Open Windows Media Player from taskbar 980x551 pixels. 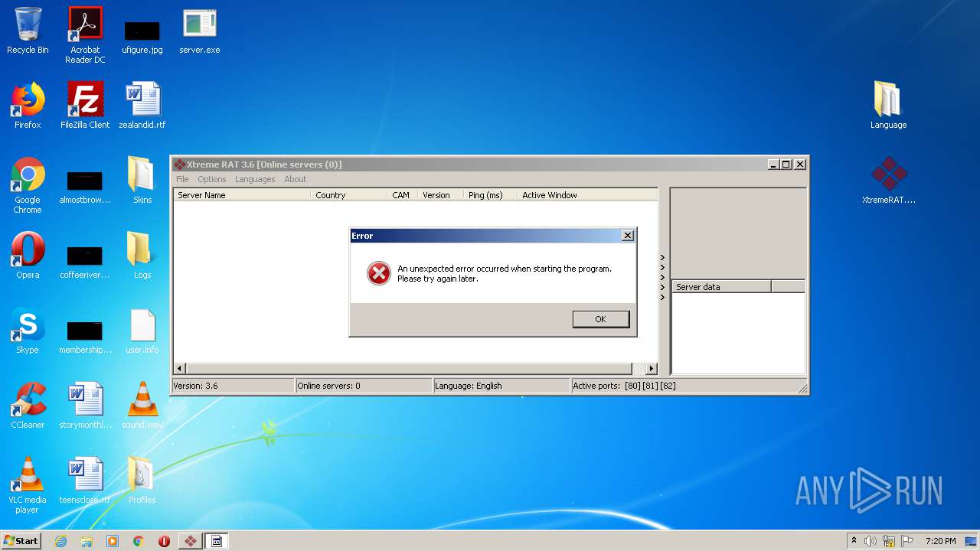(113, 541)
